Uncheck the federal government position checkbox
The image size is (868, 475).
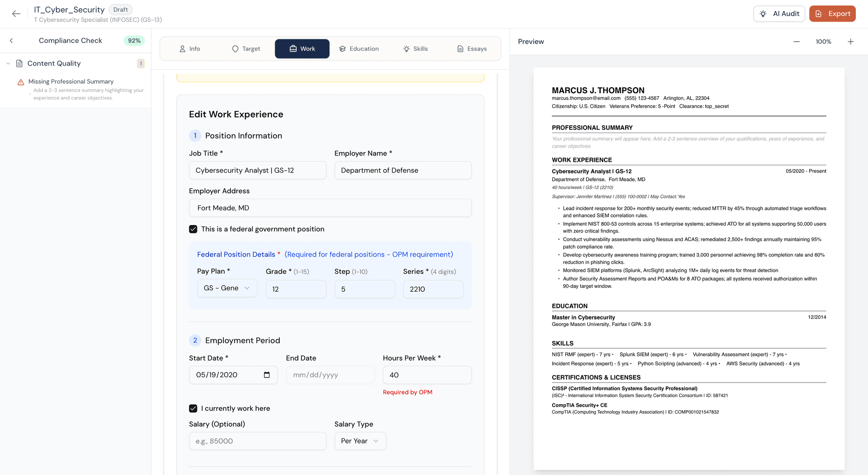pos(193,229)
